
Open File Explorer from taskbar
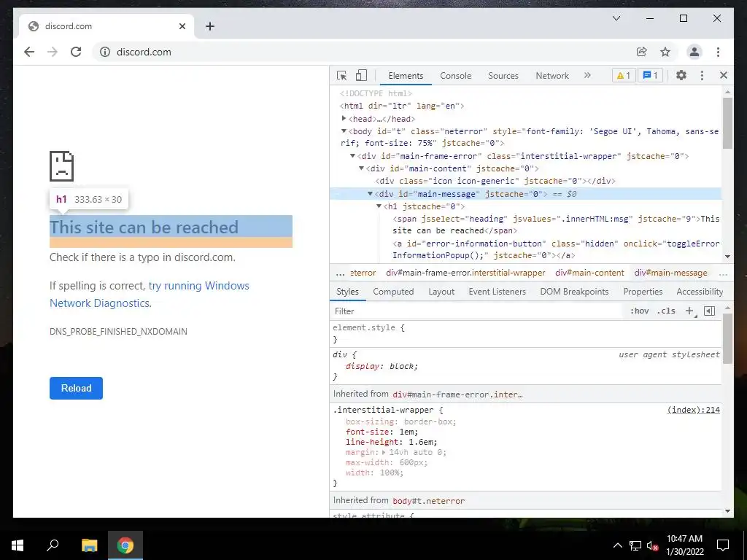click(89, 545)
